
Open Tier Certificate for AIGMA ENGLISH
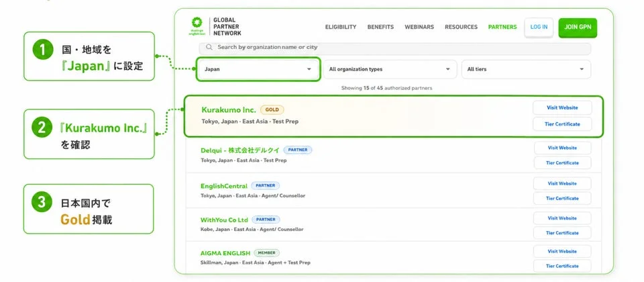click(x=562, y=267)
